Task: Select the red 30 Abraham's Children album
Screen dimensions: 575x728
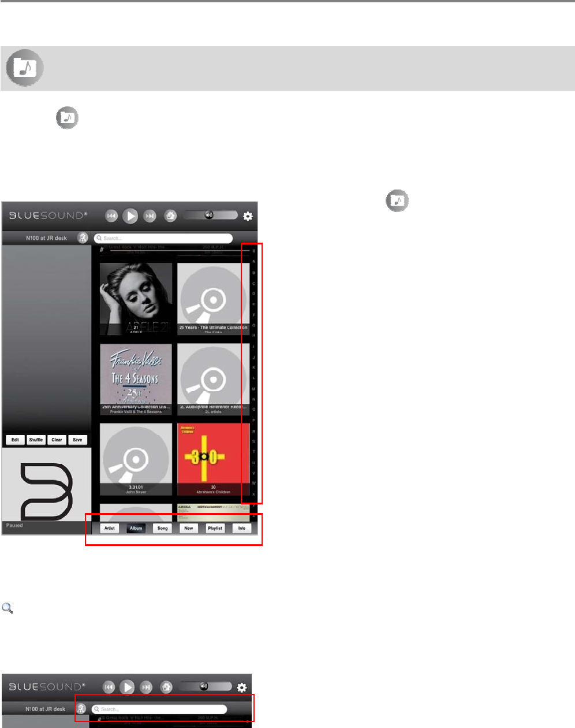Action: (x=214, y=459)
